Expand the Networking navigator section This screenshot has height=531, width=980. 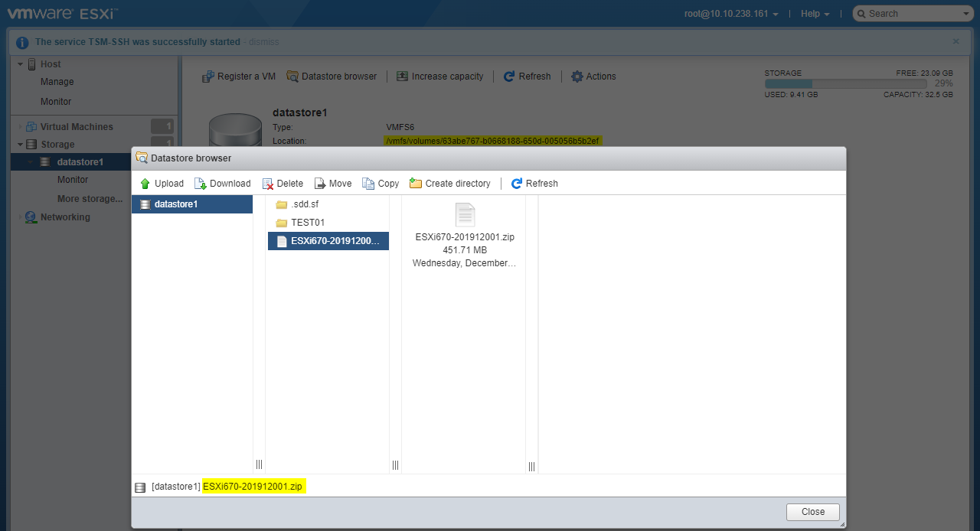coord(21,217)
